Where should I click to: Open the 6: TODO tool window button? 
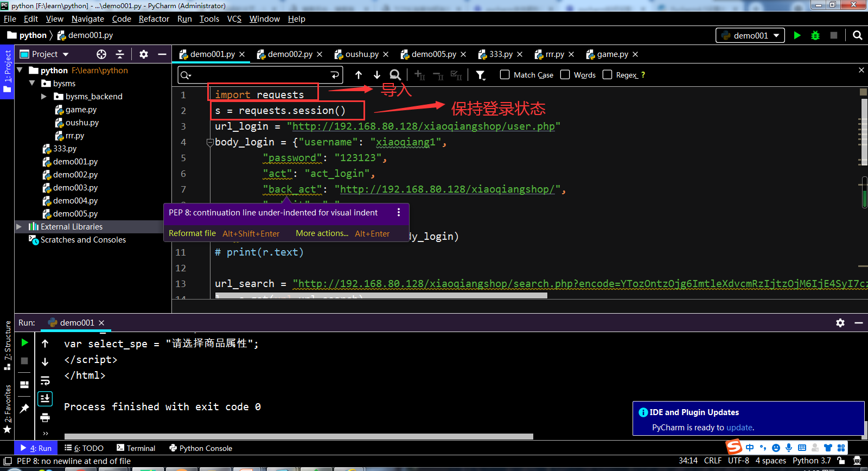(x=84, y=448)
